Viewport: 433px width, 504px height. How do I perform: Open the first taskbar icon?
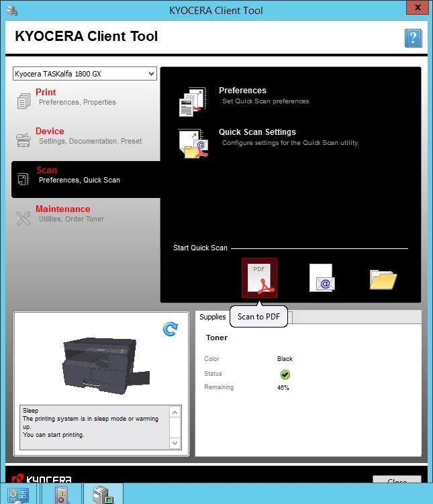coord(18,495)
